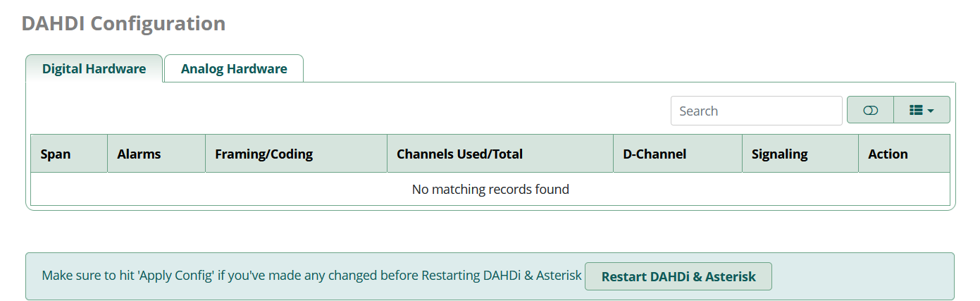980x301 pixels.
Task: Click Restart DAHDi & Asterisk button
Action: (678, 276)
